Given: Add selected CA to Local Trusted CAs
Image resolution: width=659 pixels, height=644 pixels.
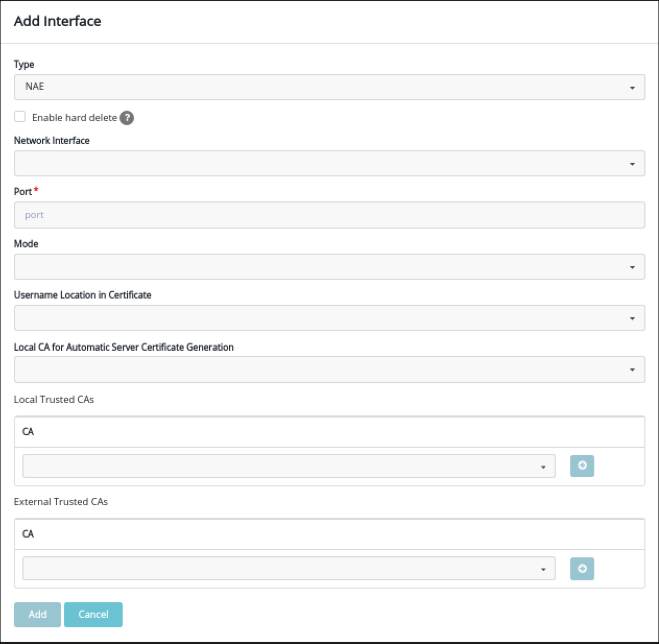Looking at the screenshot, I should point(582,466).
